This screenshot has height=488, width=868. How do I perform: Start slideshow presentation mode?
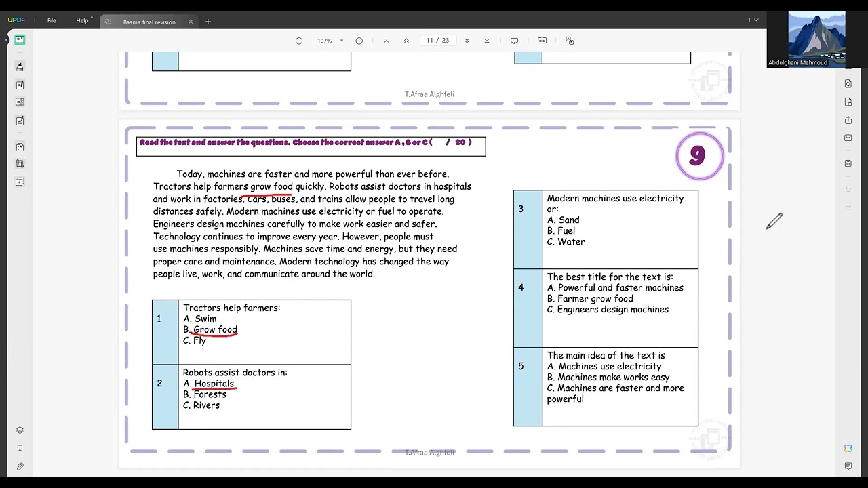tap(514, 41)
